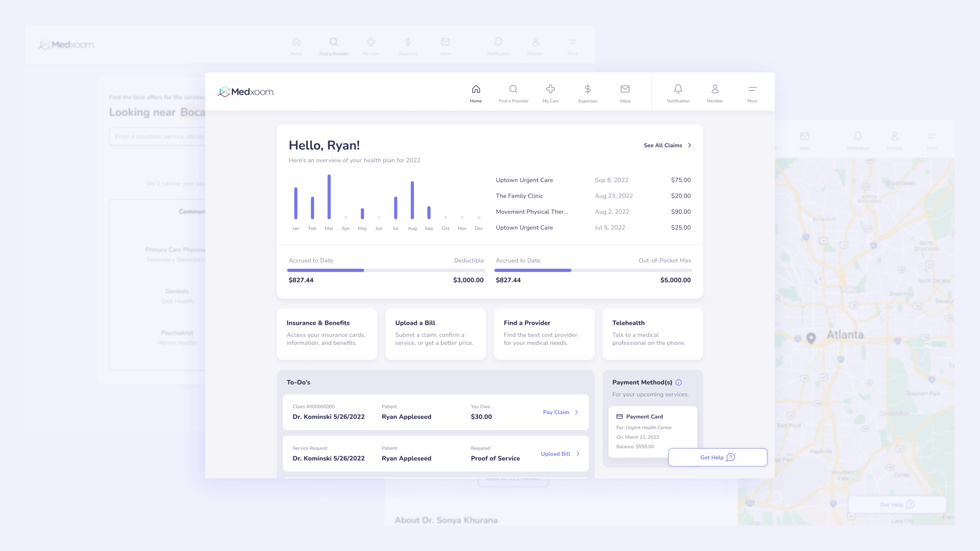Select Member nav label

coord(715,101)
